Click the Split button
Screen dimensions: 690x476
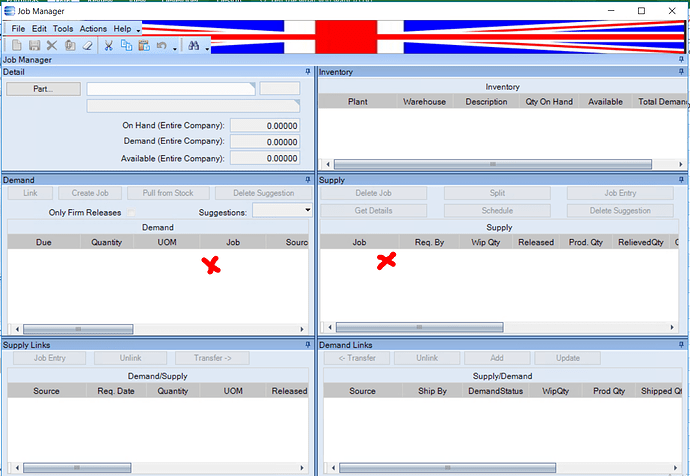(497, 193)
